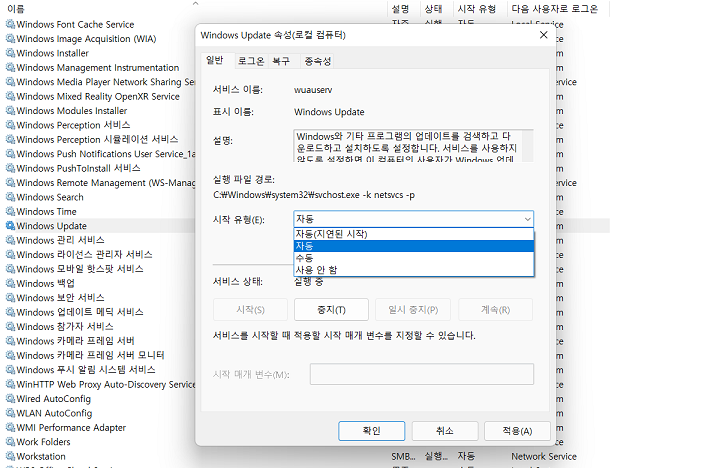727x468 pixels.
Task: Switch to the 일반 tab
Action: point(215,60)
